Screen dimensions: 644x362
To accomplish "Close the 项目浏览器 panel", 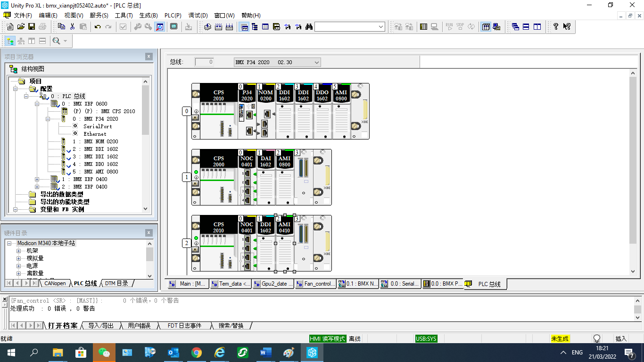I will point(149,57).
